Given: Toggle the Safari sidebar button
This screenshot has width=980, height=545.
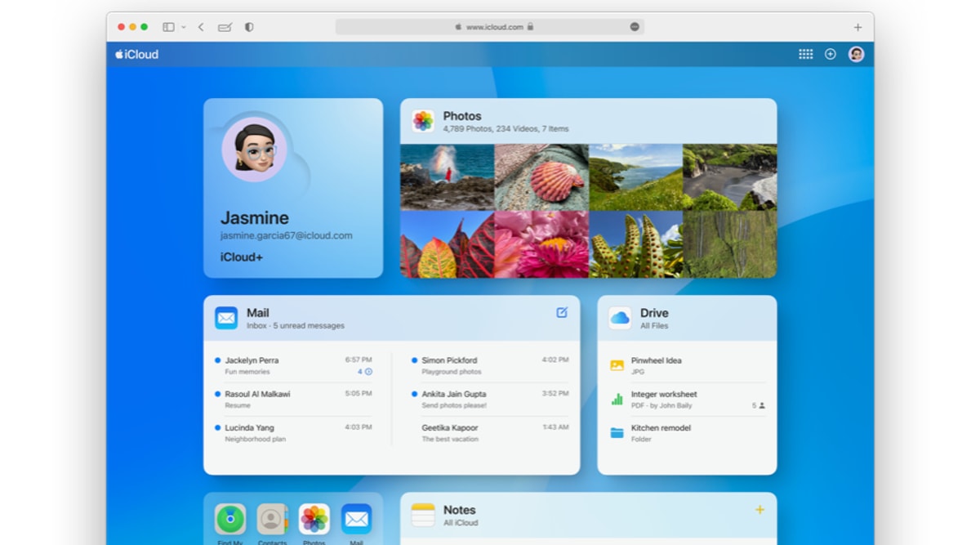Looking at the screenshot, I should 168,27.
